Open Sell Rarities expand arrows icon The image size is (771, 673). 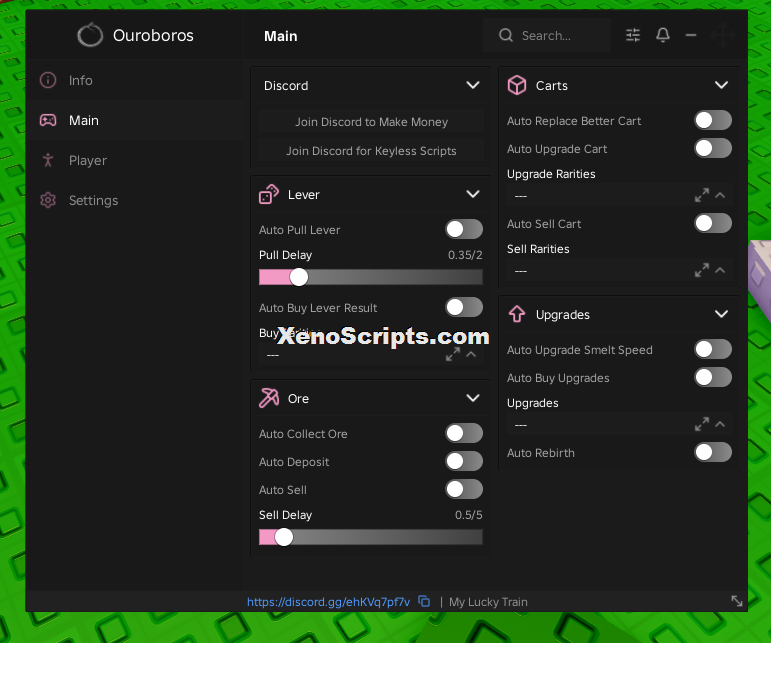(x=702, y=270)
